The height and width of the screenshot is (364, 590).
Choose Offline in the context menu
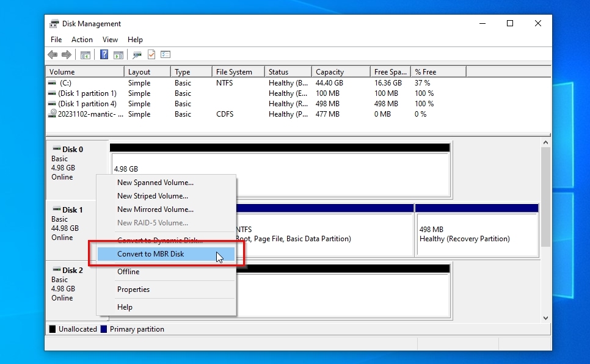click(128, 272)
